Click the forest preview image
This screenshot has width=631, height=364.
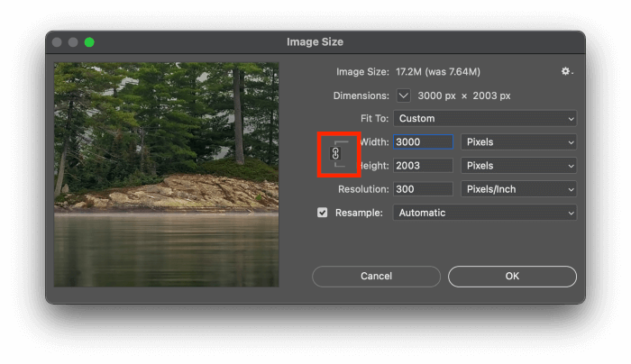(x=167, y=174)
